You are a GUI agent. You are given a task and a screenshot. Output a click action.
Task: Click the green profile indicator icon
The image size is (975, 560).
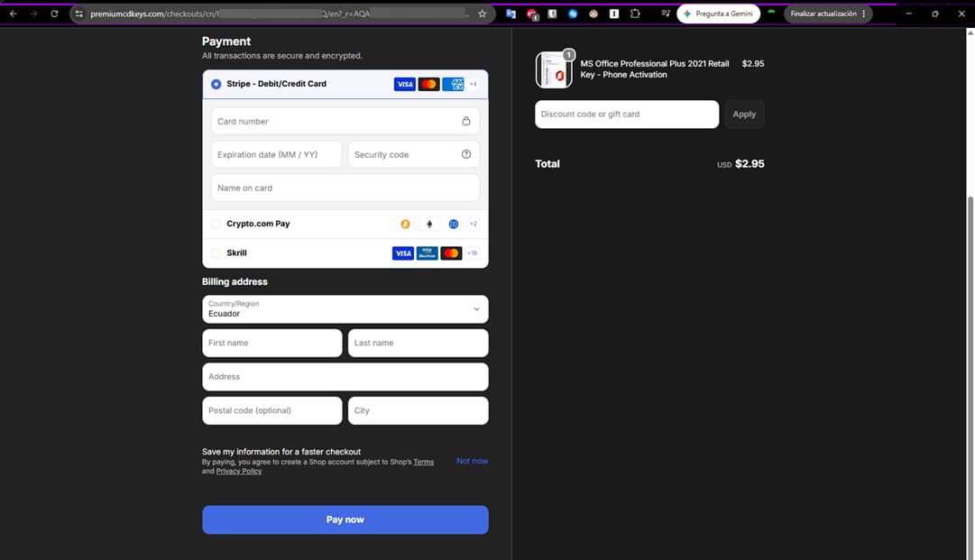tap(771, 13)
